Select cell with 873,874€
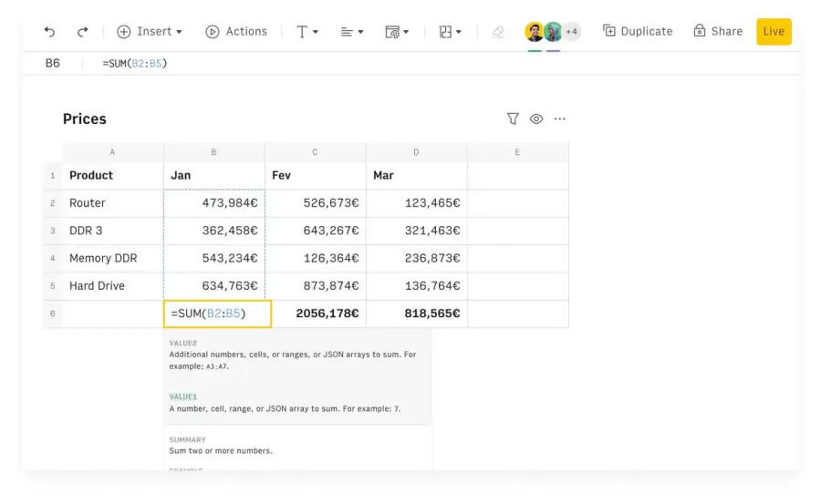The height and width of the screenshot is (504, 821). pyautogui.click(x=316, y=286)
